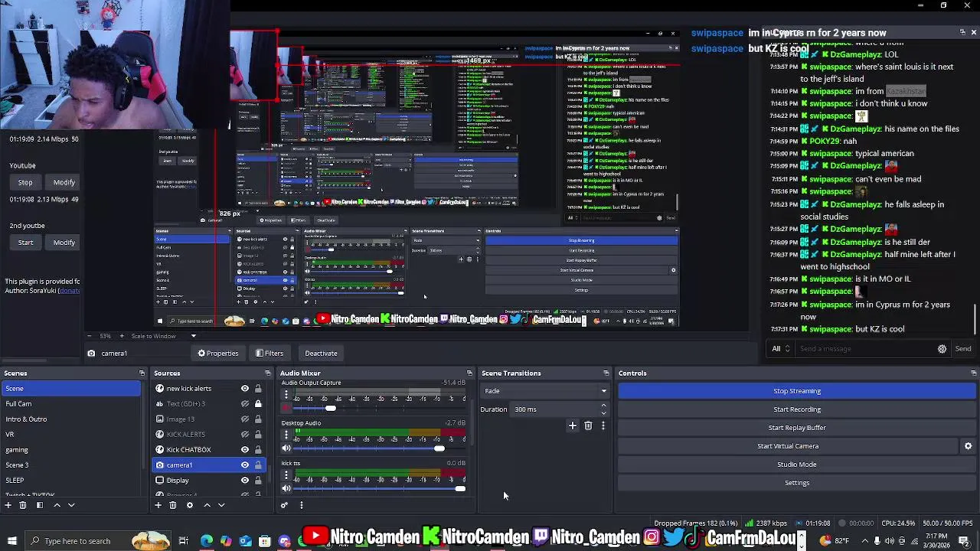Open source Properties button
This screenshot has width=980, height=551.
coord(218,354)
